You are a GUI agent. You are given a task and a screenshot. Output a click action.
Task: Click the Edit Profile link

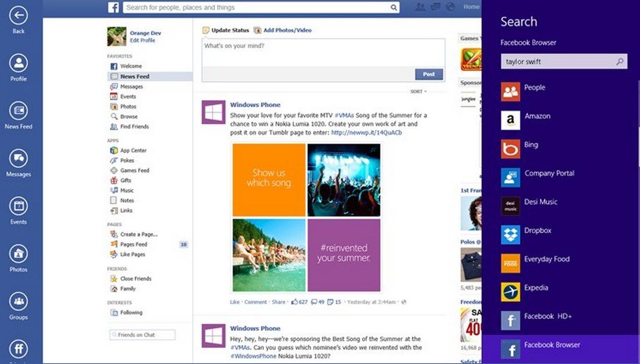pyautogui.click(x=142, y=41)
